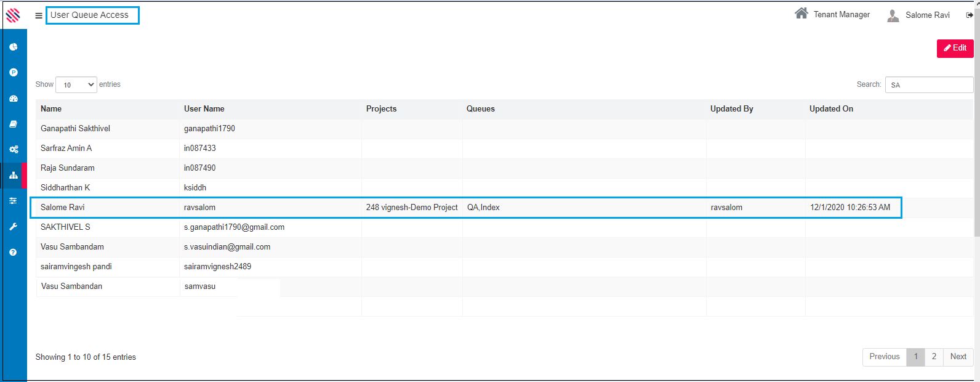The image size is (980, 382).
Task: Sort table by Updated On column
Action: [x=831, y=109]
